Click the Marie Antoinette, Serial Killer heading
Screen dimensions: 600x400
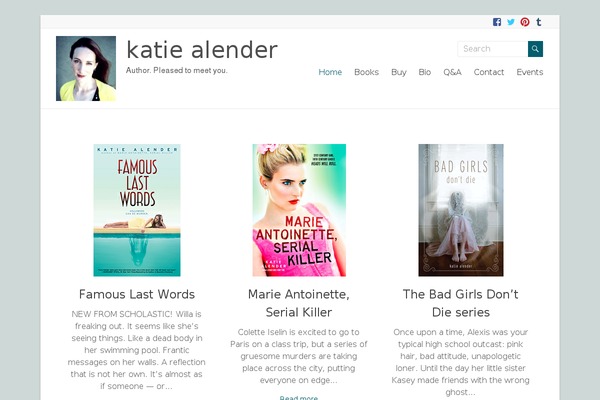point(299,303)
